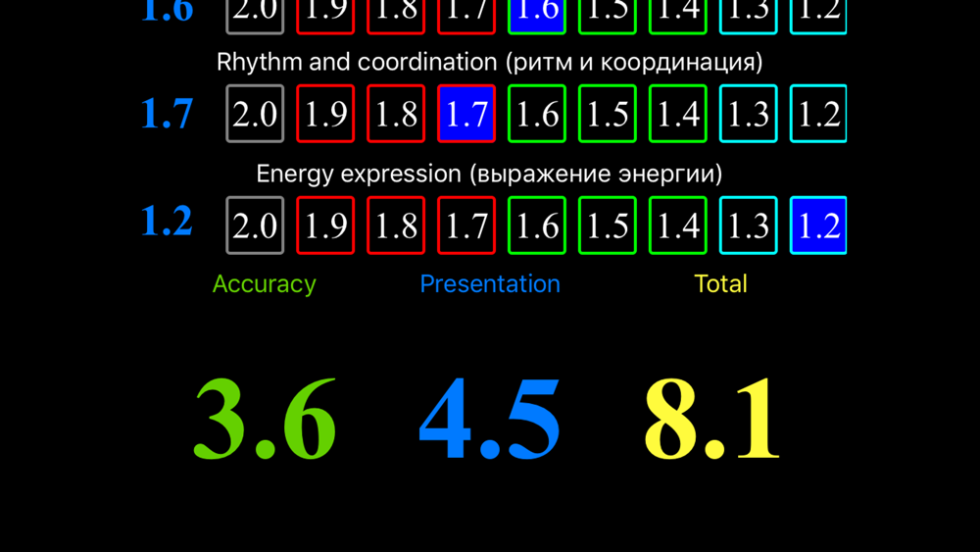Choose 1.5 in the Energy expression row
Screen dimensions: 980x552
click(608, 226)
